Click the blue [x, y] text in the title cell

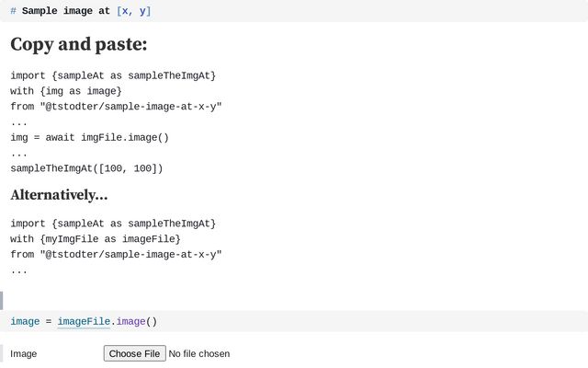pos(133,11)
